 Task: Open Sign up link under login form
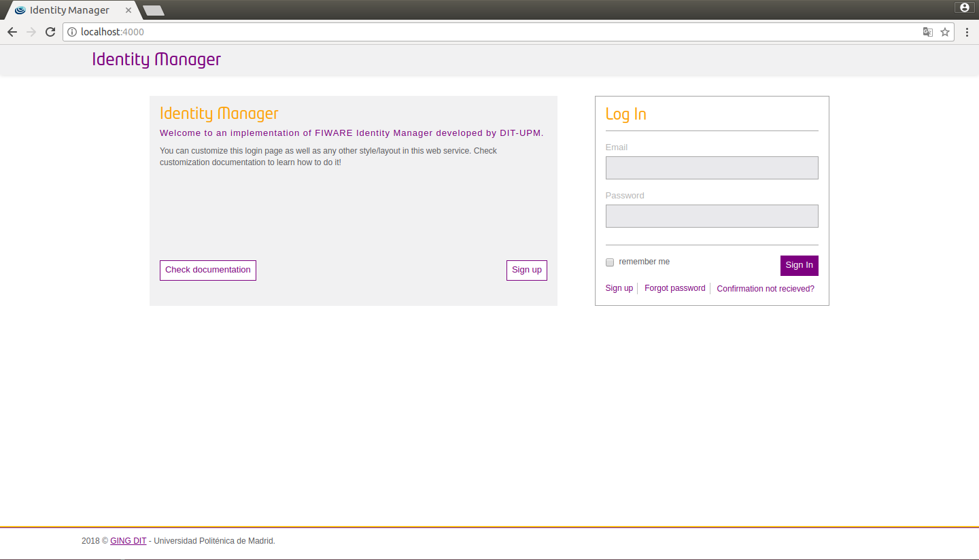point(619,288)
